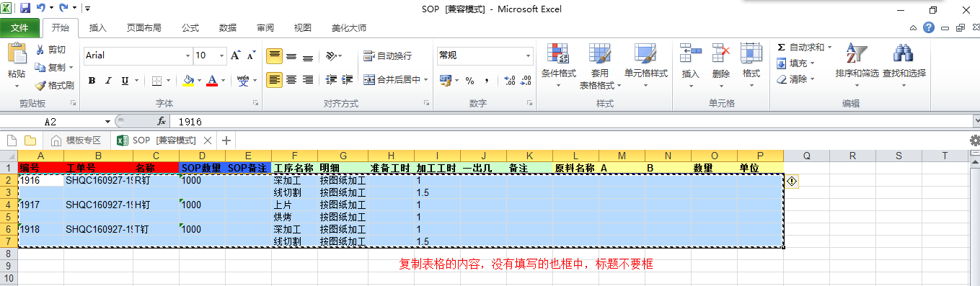Click the save icon in quick access toolbar
The height and width of the screenshot is (286, 980).
(x=25, y=9)
